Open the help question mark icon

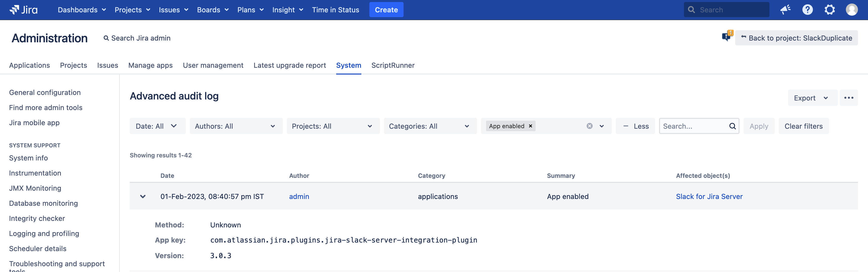point(807,10)
